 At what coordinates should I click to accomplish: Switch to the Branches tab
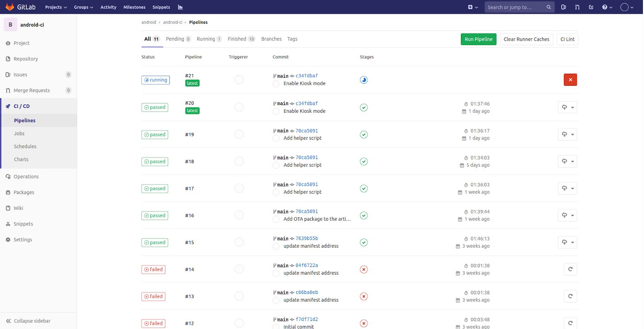[271, 39]
